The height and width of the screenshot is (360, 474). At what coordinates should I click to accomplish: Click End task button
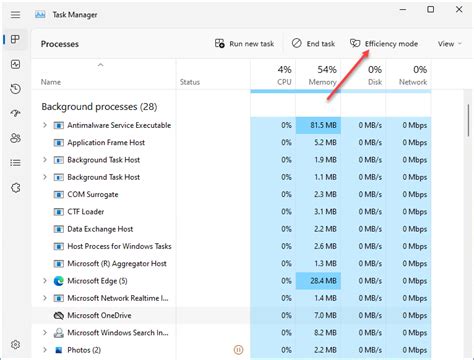click(x=313, y=44)
